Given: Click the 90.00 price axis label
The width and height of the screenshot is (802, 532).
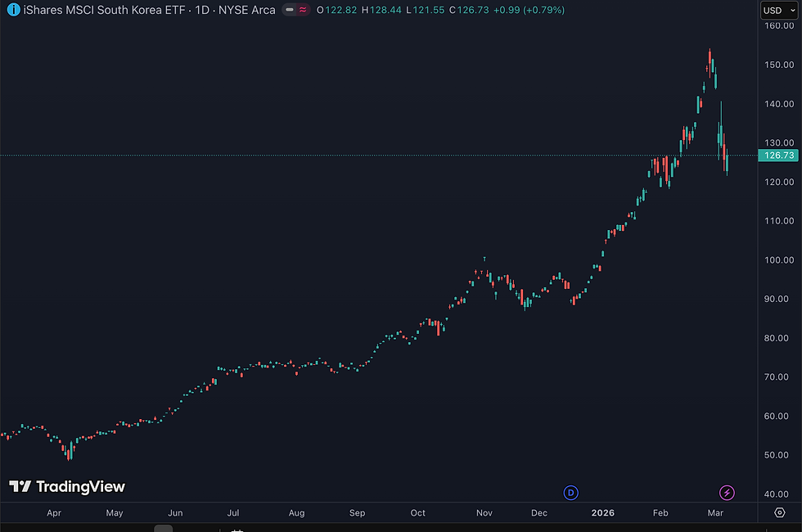Looking at the screenshot, I should click(x=777, y=299).
